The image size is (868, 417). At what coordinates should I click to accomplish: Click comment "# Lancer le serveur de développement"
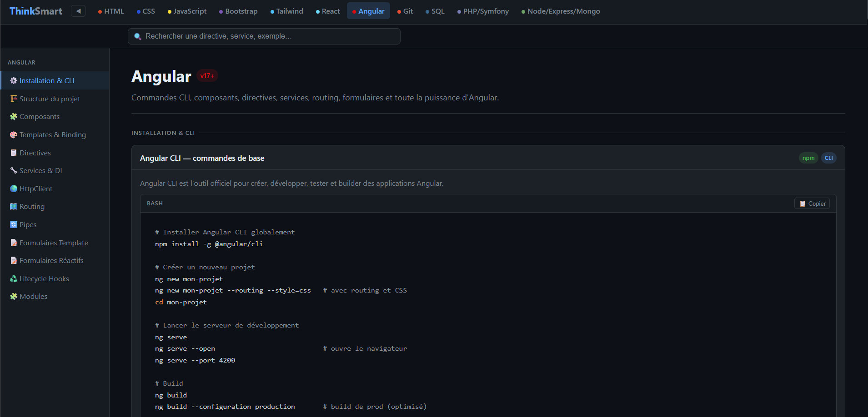click(x=227, y=325)
